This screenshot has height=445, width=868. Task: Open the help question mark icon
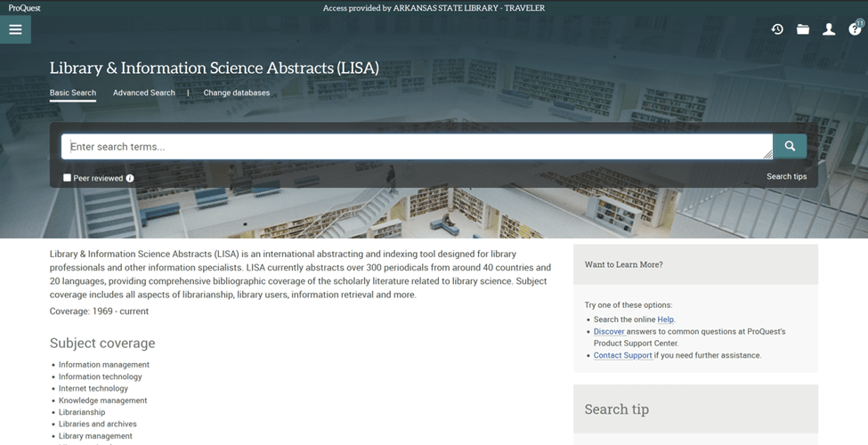point(855,29)
